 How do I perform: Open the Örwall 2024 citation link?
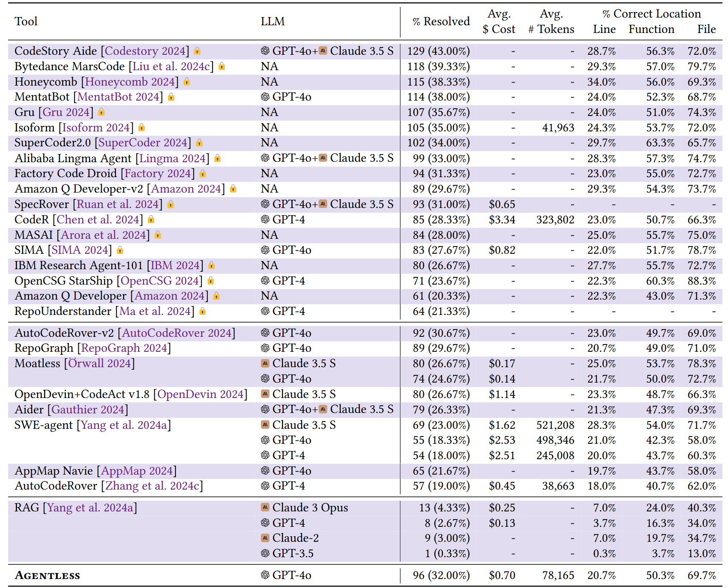point(100,363)
